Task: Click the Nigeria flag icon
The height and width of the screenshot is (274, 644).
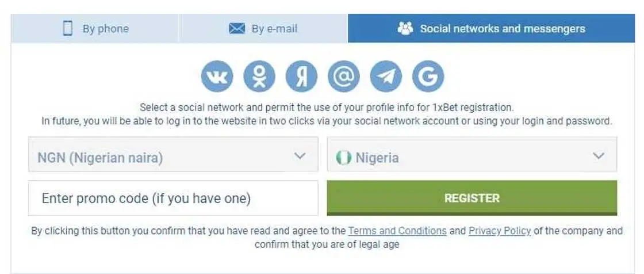Action: tap(343, 158)
